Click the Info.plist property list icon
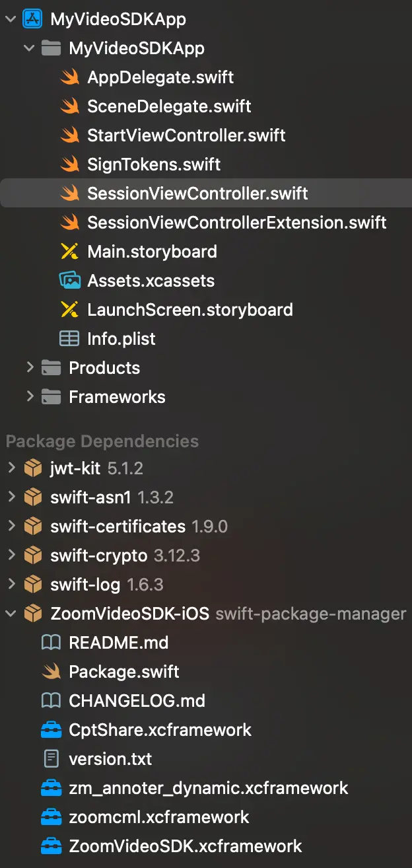 click(x=69, y=338)
